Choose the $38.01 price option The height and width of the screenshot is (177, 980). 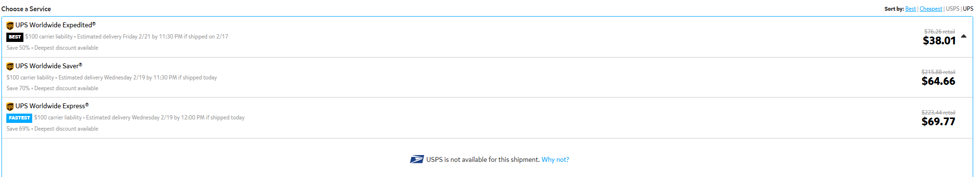939,41
